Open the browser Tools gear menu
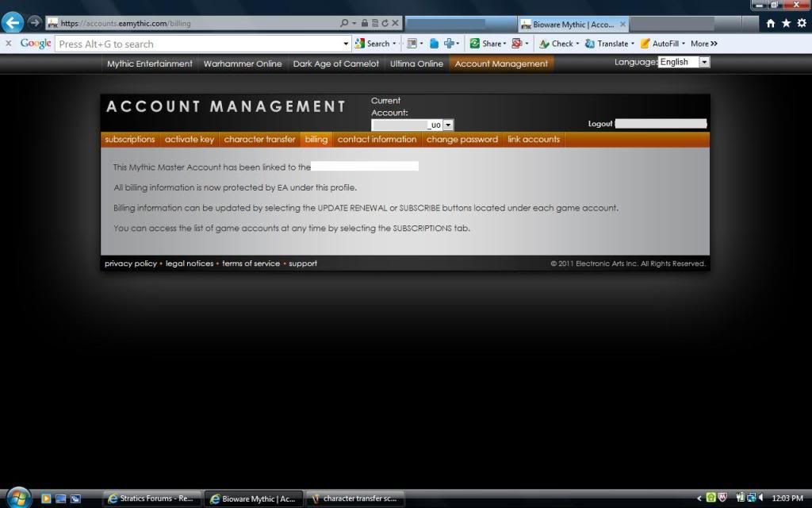 pyautogui.click(x=802, y=23)
